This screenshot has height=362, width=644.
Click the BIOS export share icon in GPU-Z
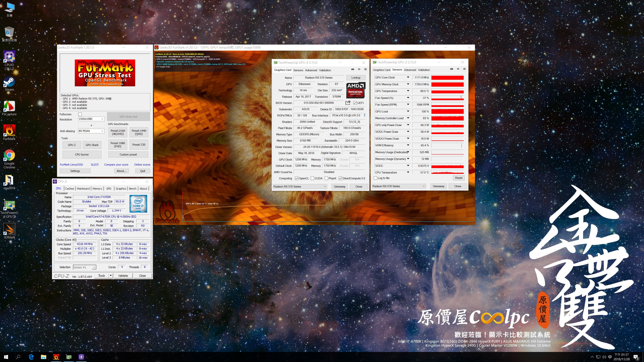348,103
